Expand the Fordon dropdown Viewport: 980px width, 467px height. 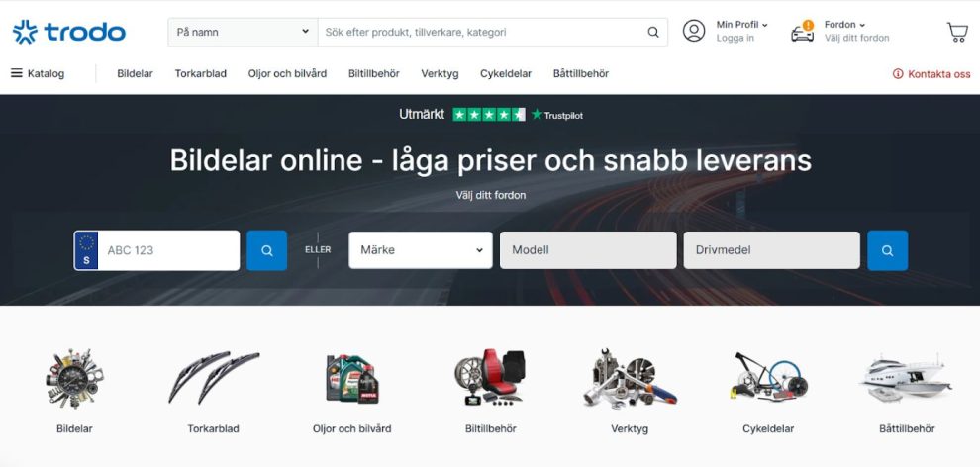click(x=844, y=25)
